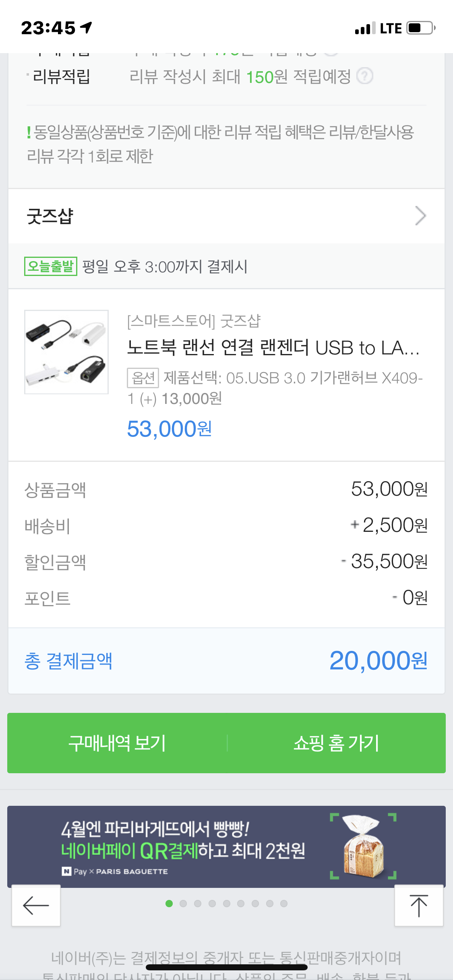Tap the blue 53,000원 product price

point(169,429)
